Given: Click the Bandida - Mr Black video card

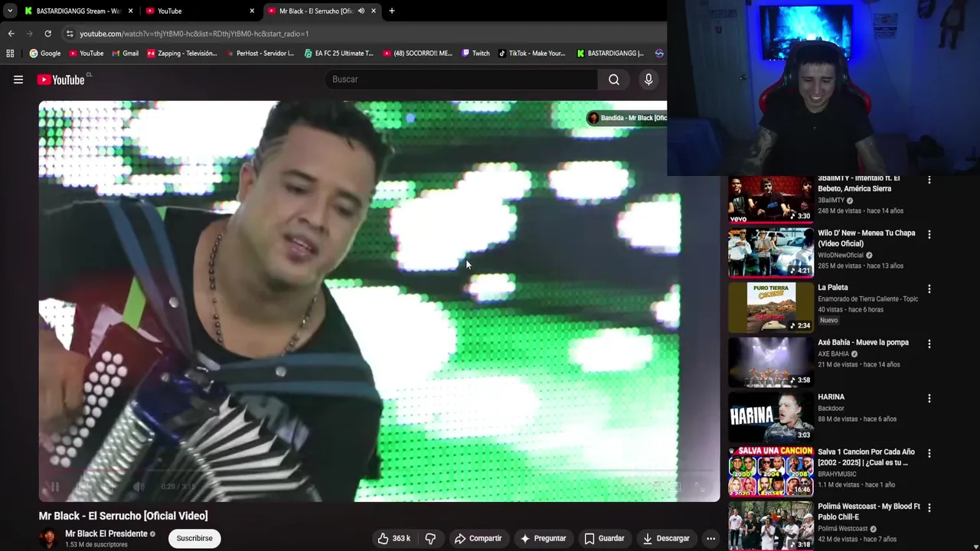Looking at the screenshot, I should [x=626, y=118].
